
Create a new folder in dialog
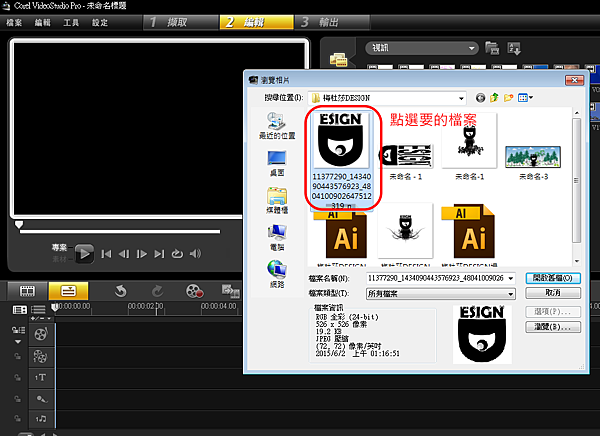pyautogui.click(x=508, y=98)
